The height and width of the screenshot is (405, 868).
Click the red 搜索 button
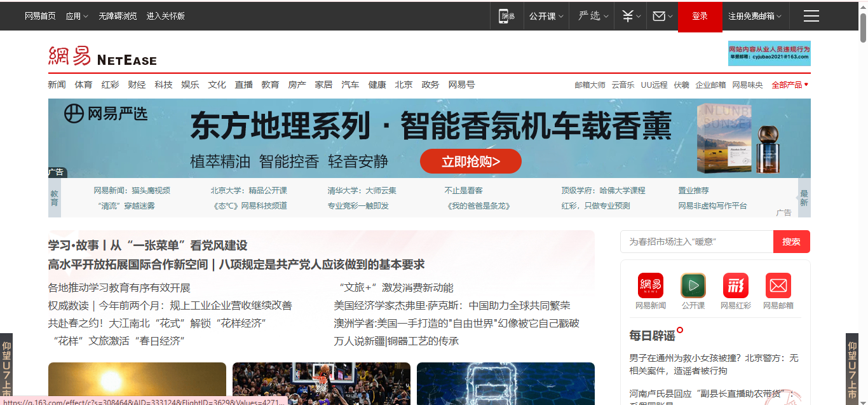coord(792,242)
